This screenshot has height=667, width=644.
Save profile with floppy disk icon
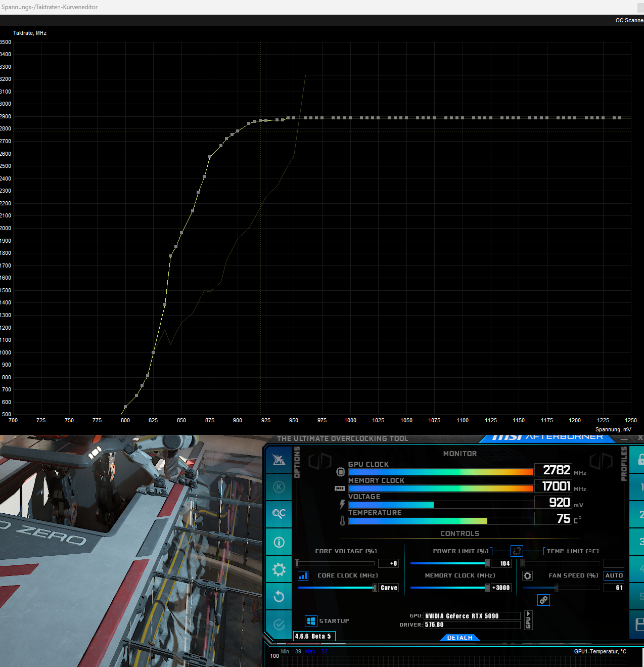pos(639,624)
